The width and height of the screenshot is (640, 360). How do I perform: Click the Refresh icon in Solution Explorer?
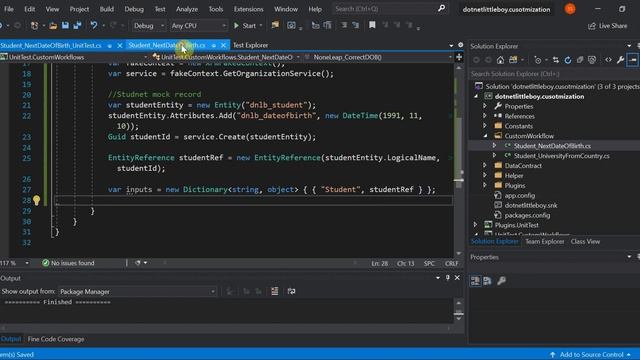[568, 60]
